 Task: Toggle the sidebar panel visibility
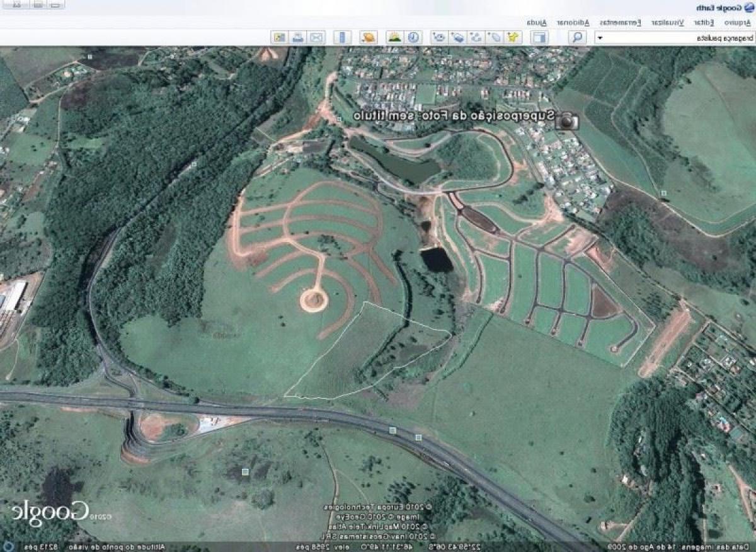pyautogui.click(x=539, y=37)
